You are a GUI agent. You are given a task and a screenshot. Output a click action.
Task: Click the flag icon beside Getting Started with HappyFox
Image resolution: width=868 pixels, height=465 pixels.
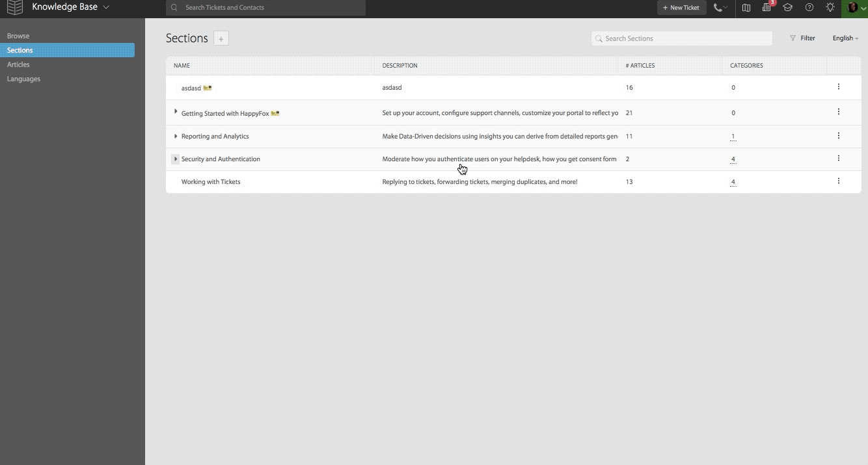(x=275, y=113)
